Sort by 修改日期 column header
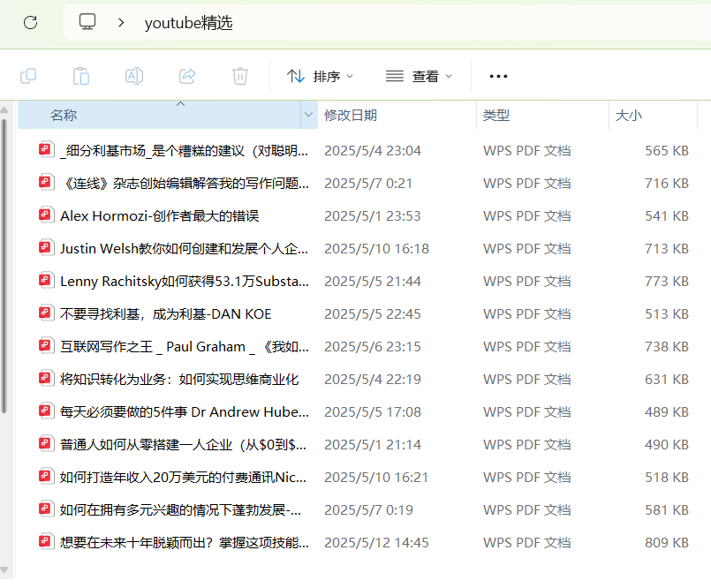 point(351,115)
